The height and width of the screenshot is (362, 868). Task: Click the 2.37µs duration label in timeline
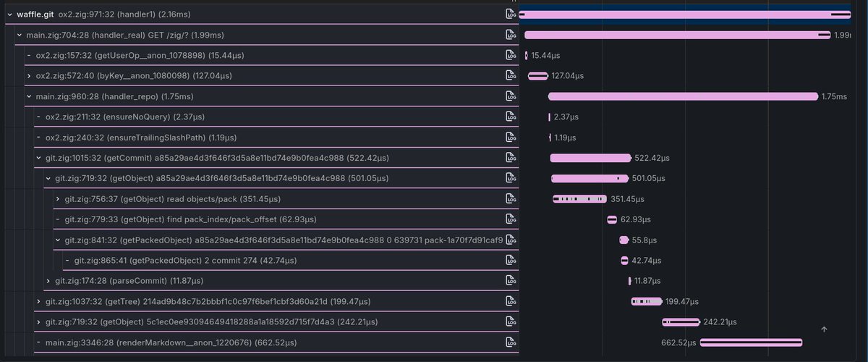[x=566, y=117]
